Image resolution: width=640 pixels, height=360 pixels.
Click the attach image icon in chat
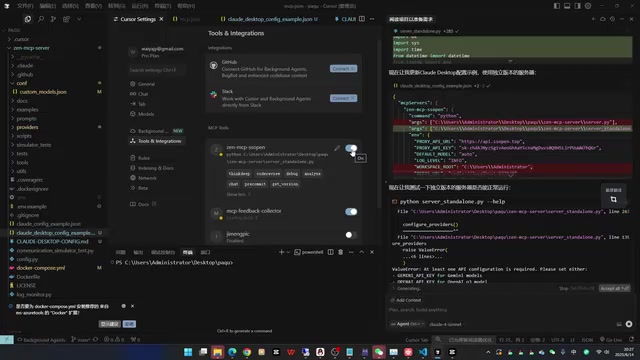click(x=619, y=324)
